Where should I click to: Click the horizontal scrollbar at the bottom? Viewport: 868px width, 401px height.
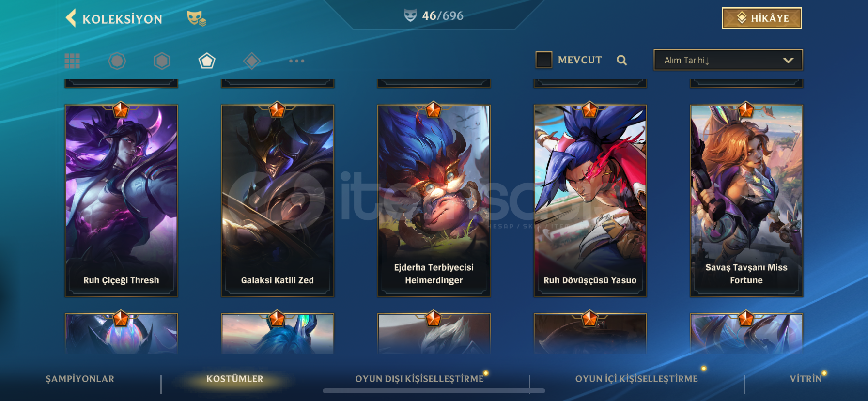[434, 391]
